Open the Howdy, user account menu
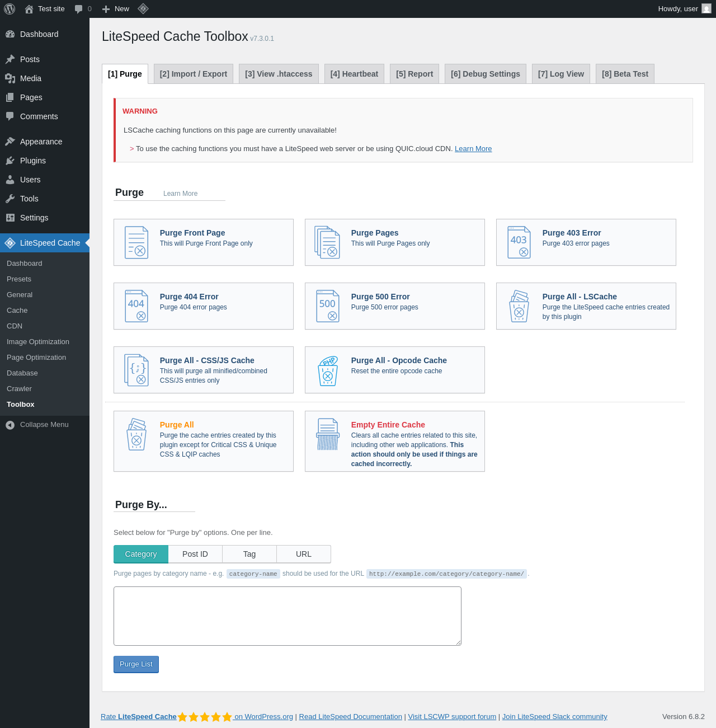The image size is (716, 728). 685,9
